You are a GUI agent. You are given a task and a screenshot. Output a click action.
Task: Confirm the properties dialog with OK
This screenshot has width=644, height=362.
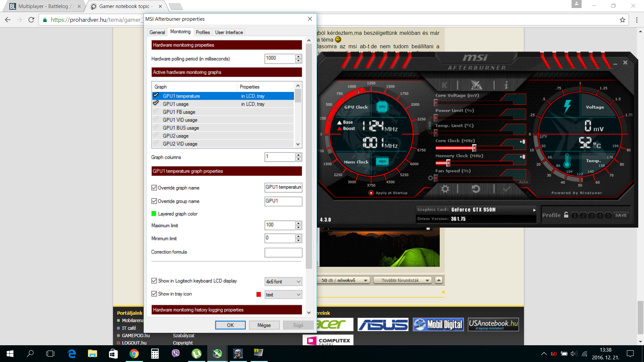point(230,325)
